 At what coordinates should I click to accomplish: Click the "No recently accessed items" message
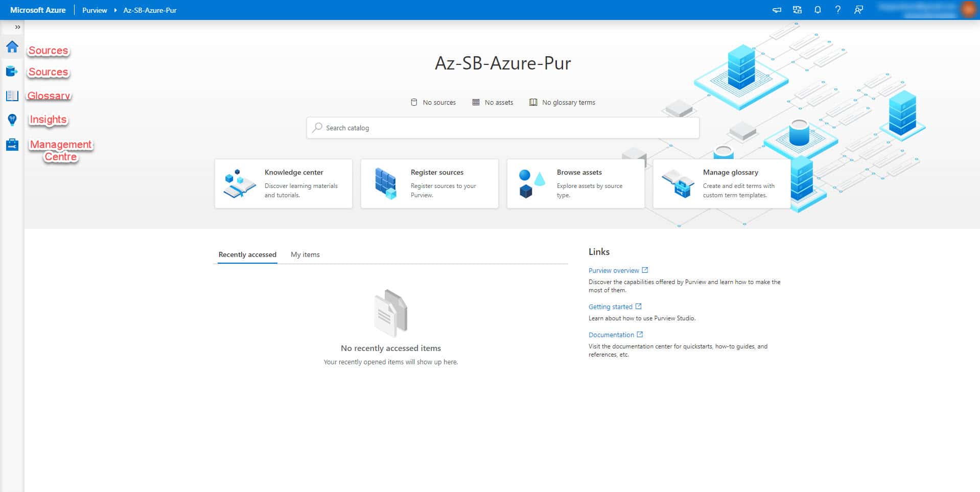(391, 348)
